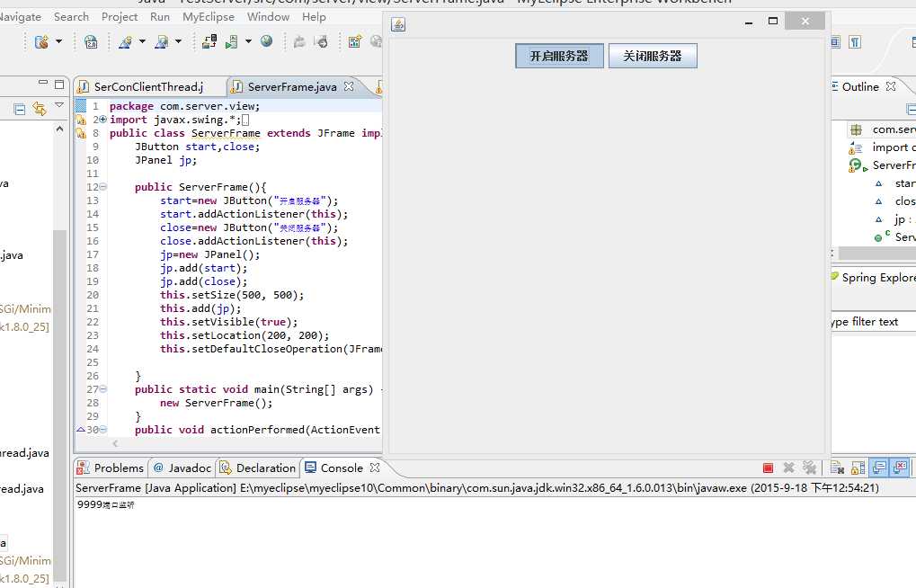
Task: Switch to the SerConClientThread.j editor tab
Action: pyautogui.click(x=148, y=86)
